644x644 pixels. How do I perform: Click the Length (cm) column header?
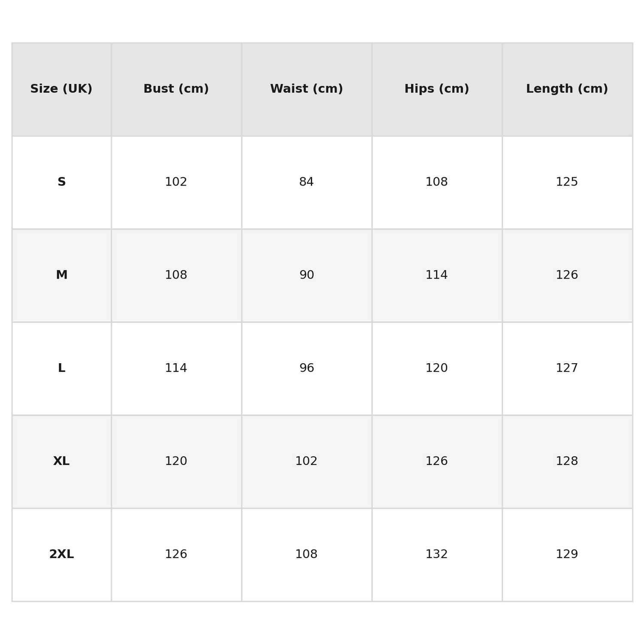567,89
